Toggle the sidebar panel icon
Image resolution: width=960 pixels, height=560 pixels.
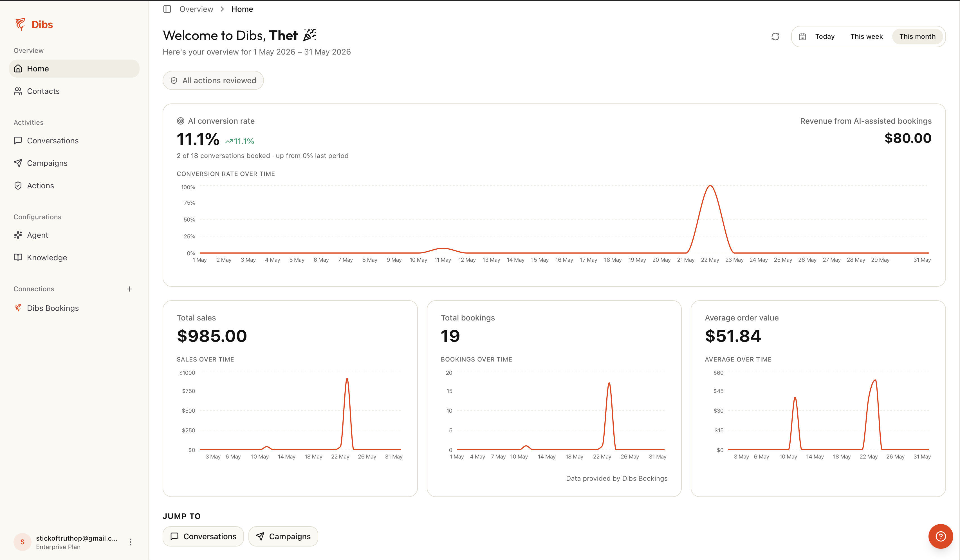click(167, 9)
